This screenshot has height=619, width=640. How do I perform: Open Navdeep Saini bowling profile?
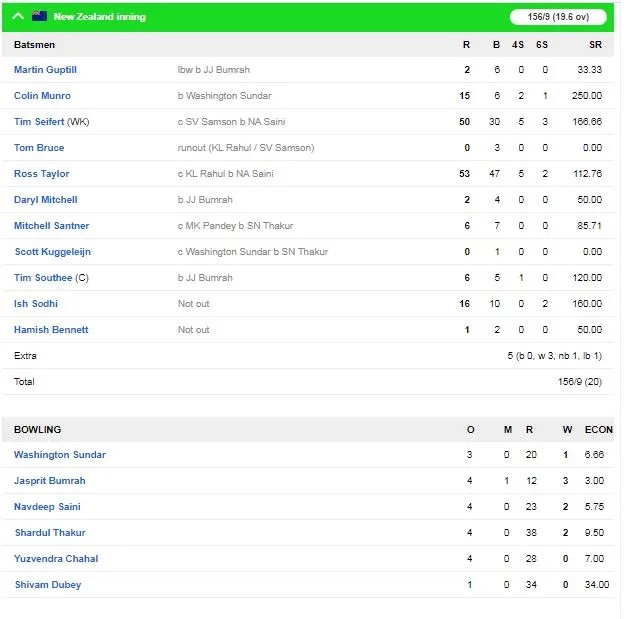point(47,507)
